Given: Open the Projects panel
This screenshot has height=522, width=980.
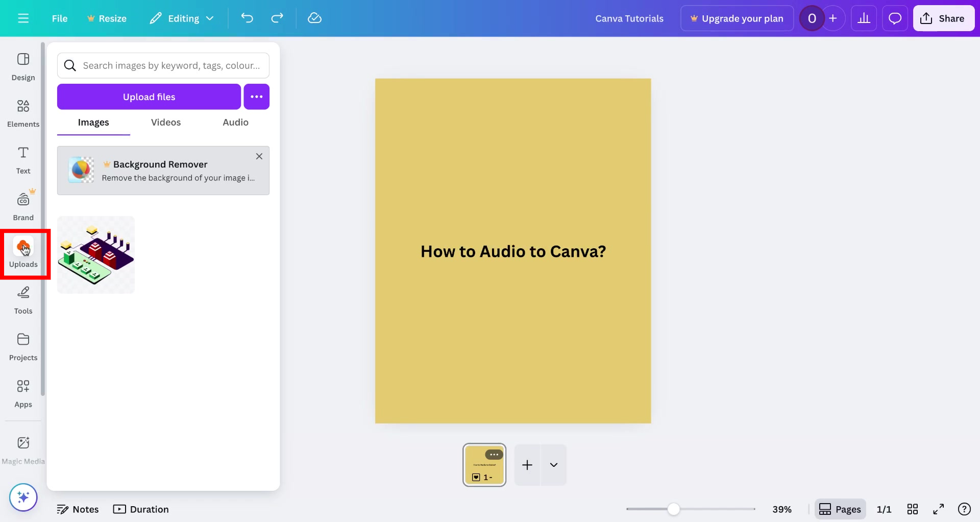Looking at the screenshot, I should coord(22,346).
